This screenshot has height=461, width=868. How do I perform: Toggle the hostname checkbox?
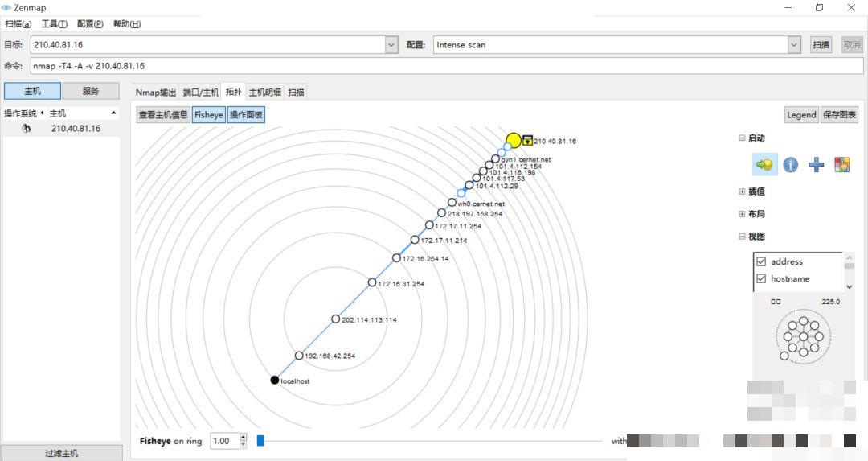761,278
